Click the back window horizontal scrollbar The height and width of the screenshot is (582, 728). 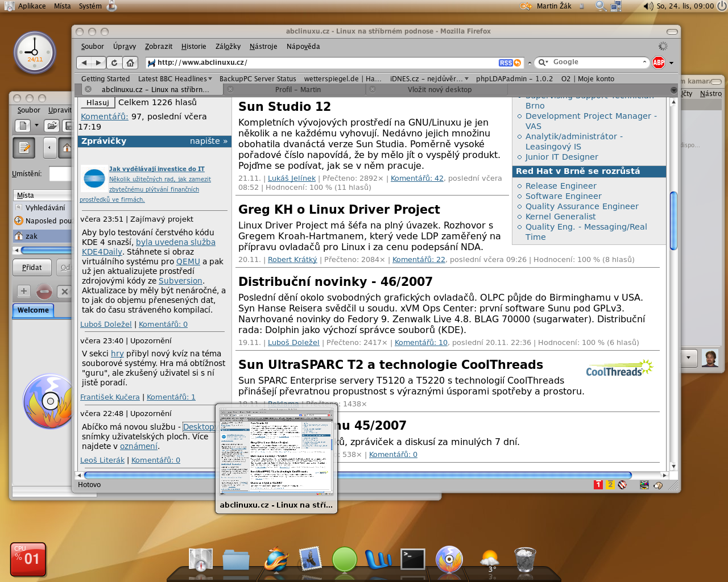[45, 250]
